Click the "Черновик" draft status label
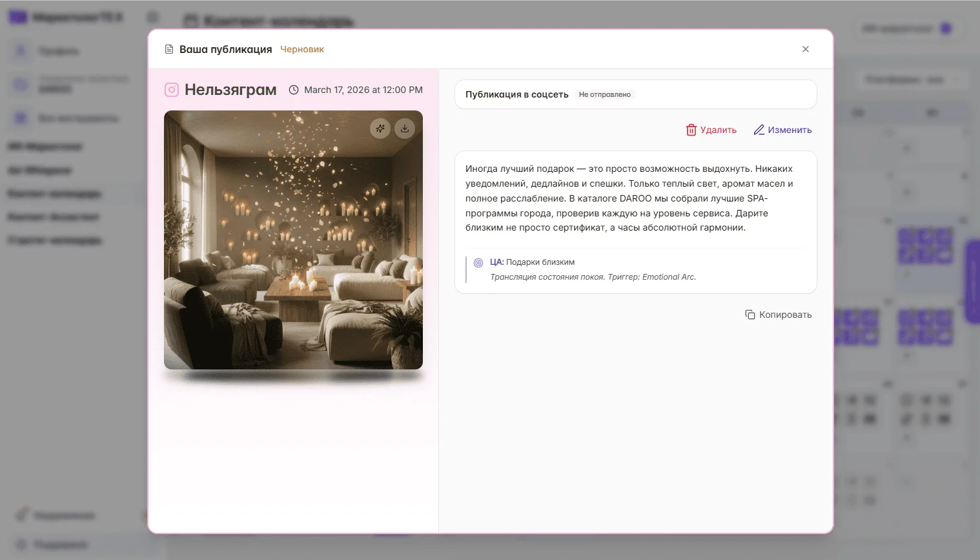The image size is (980, 560). [302, 49]
